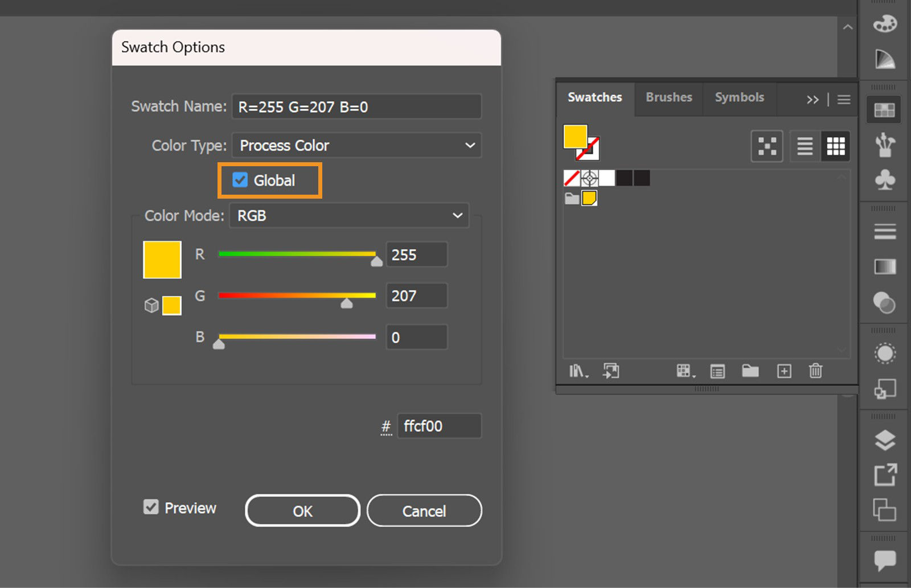Open the Transparency panel
Viewport: 911px width, 588px height.
pyautogui.click(x=884, y=304)
